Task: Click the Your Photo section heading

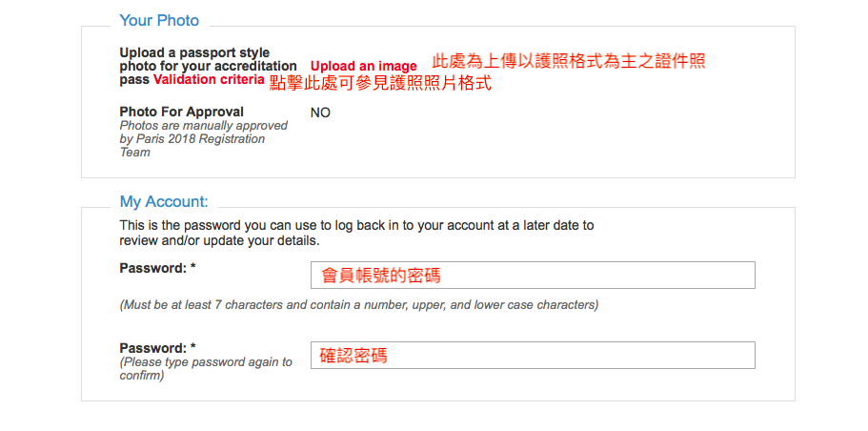Action: pyautogui.click(x=159, y=20)
